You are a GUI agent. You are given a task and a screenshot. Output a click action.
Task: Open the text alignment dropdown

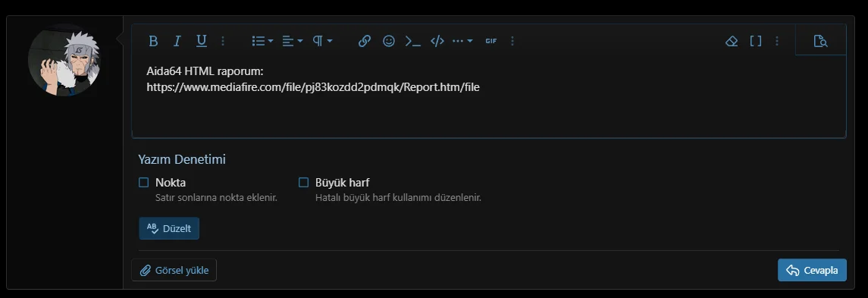pyautogui.click(x=293, y=41)
